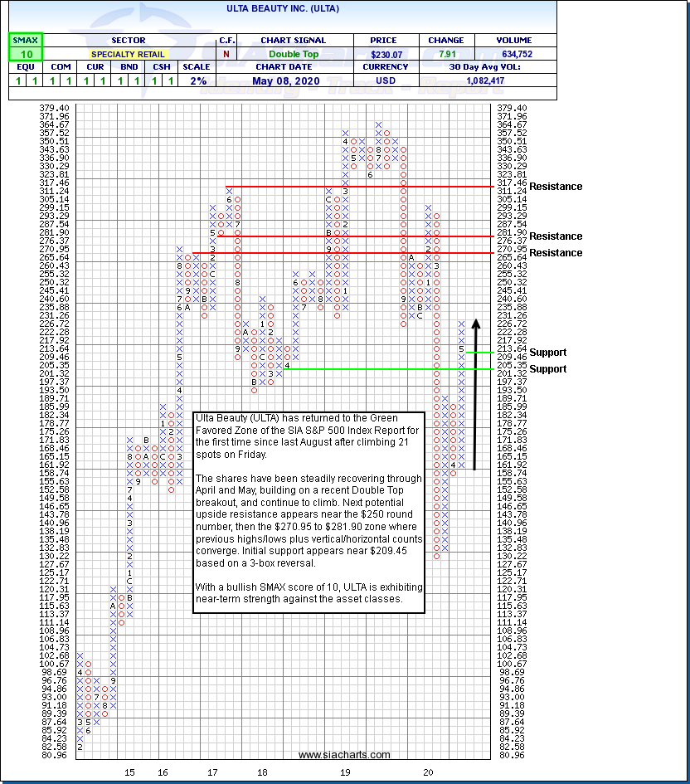Screen dimensions: 690x784
Task: Click the CSH column header
Action: 163,67
